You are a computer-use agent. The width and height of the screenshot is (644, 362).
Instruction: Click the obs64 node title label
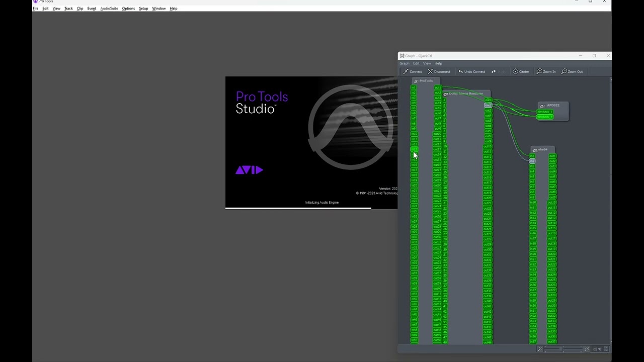point(543,150)
